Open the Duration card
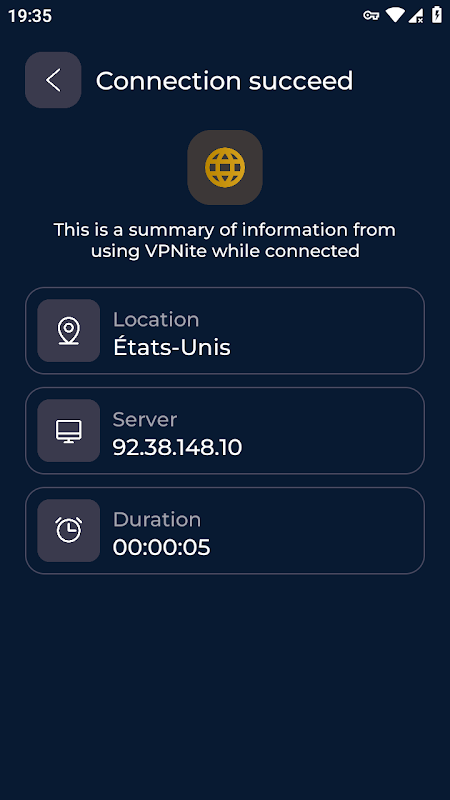This screenshot has width=450, height=800. [x=225, y=531]
